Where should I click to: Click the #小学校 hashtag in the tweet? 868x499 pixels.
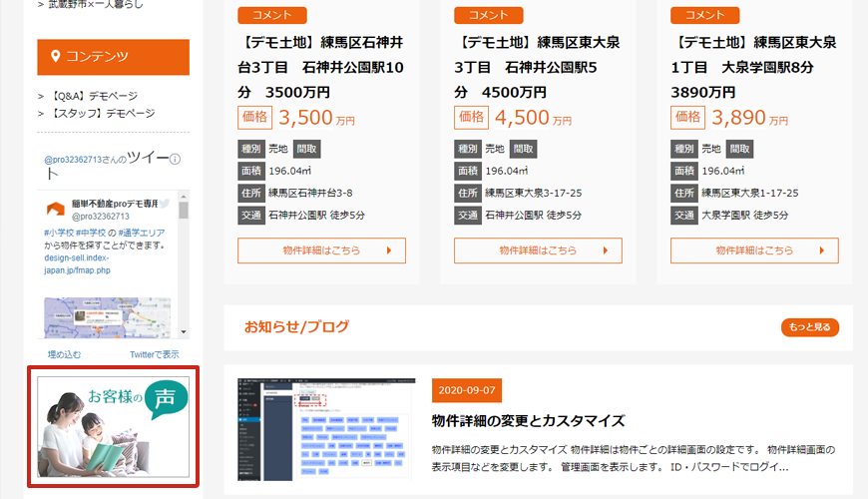click(x=58, y=233)
